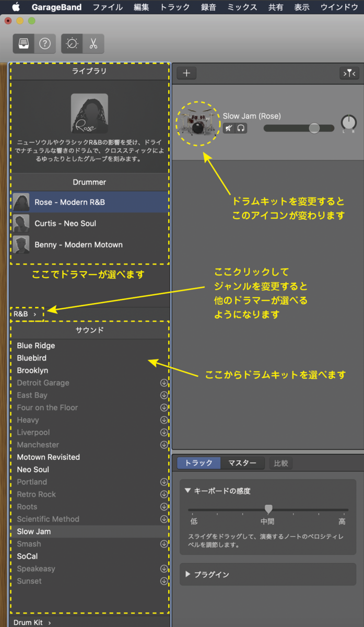Open the 表示 menu

point(302,7)
